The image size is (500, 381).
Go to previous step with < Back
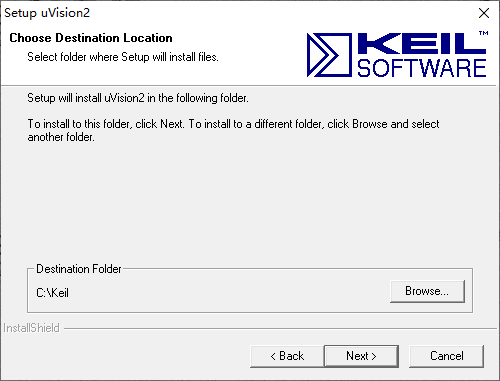click(x=287, y=356)
